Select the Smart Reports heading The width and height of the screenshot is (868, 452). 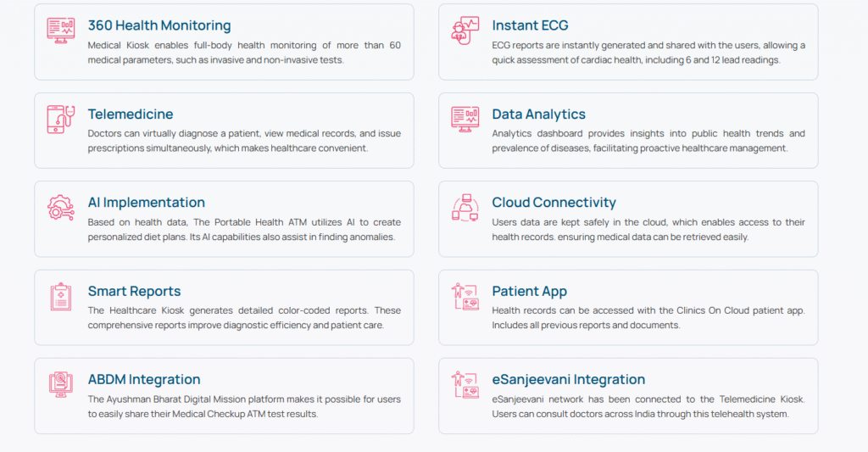[134, 292]
